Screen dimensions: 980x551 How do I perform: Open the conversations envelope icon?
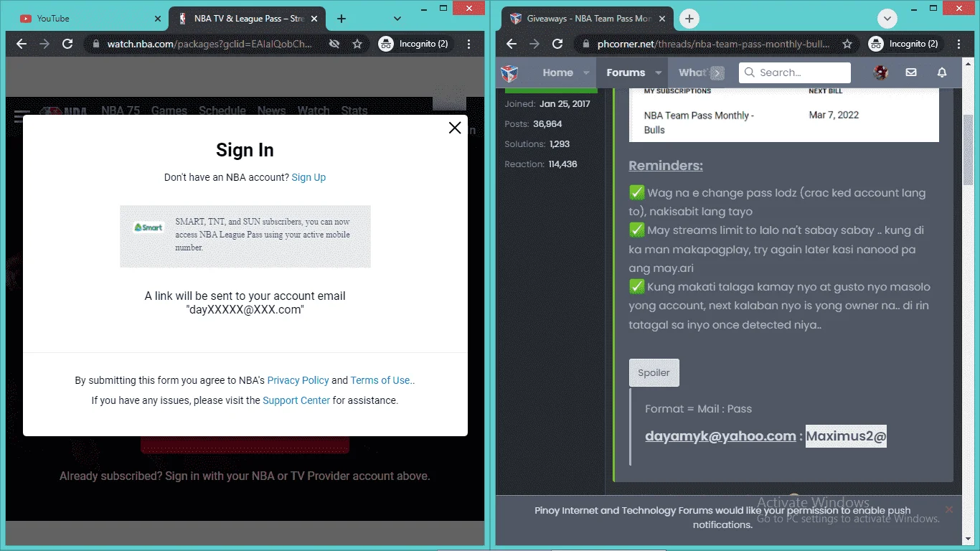tap(911, 72)
